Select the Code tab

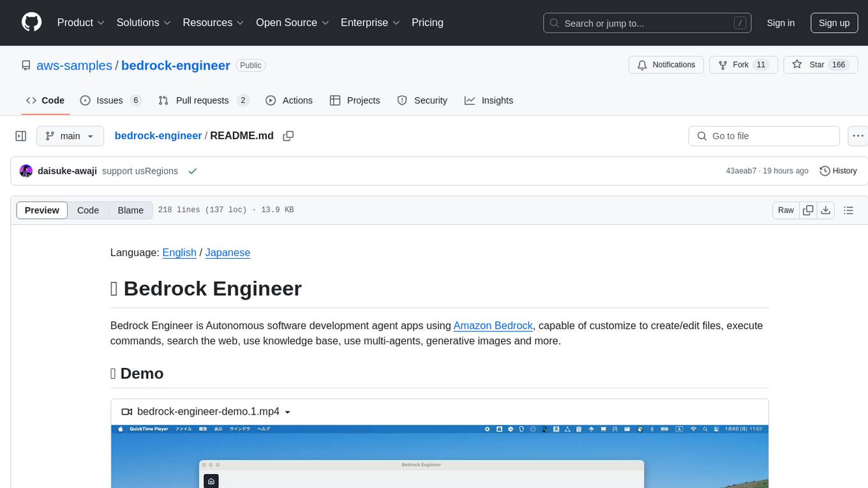[45, 100]
